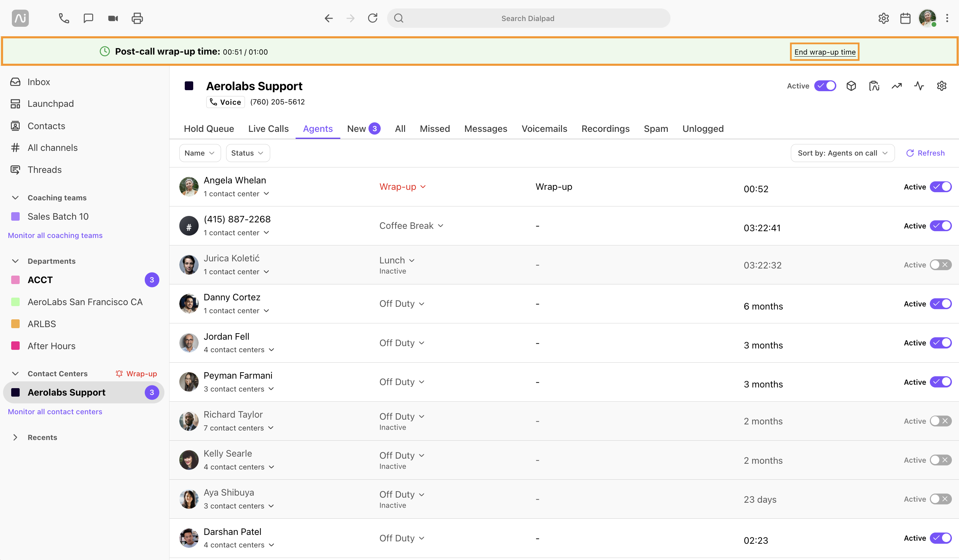Viewport: 959px width, 560px height.
Task: Click the cube icon in Aerolabs Support header
Action: pyautogui.click(x=851, y=86)
